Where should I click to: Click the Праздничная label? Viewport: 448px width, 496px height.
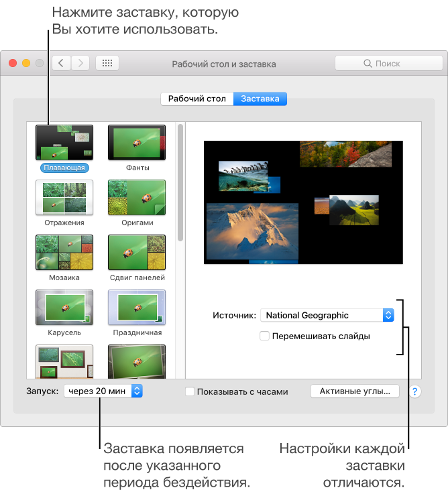pos(137,332)
